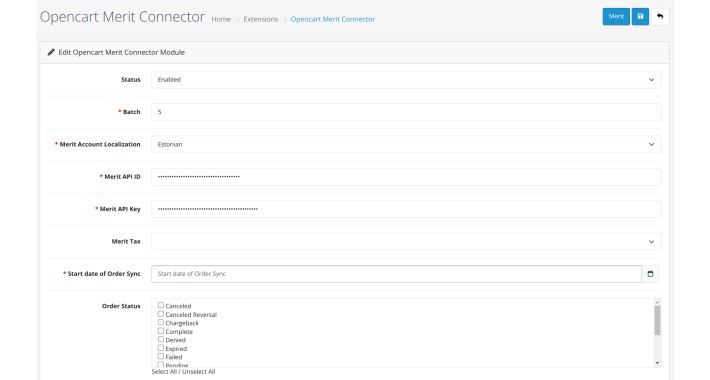Focus the Merit API Key field
The width and height of the screenshot is (710, 380).
406,209
